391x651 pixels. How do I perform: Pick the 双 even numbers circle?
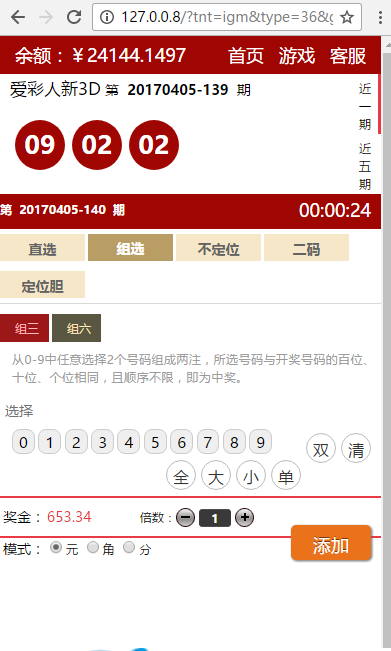coord(320,449)
